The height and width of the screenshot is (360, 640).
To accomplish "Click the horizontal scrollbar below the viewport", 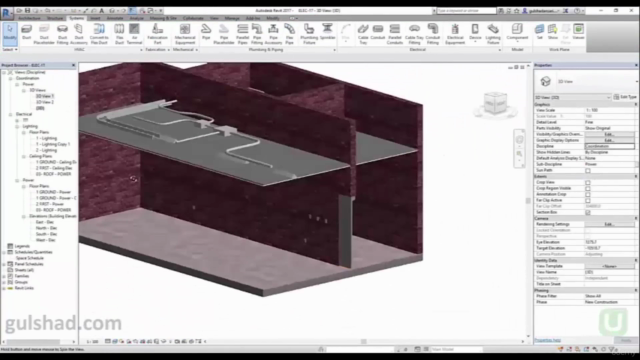I will (x=363, y=342).
